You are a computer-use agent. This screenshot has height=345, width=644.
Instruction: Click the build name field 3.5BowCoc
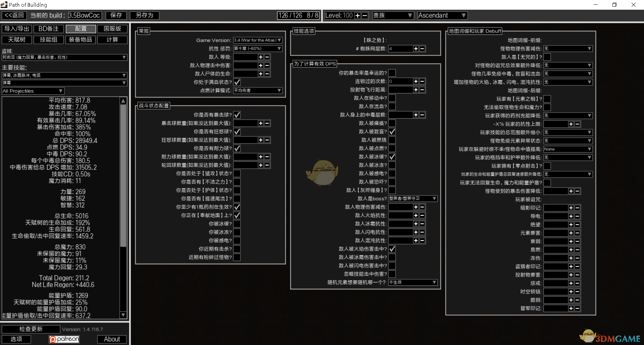(x=84, y=15)
